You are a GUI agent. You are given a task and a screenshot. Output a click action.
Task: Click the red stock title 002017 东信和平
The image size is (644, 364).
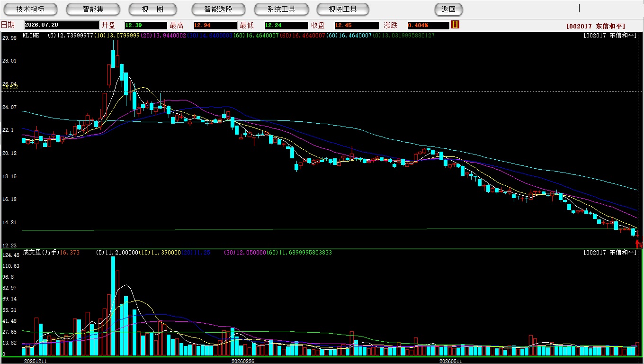(596, 27)
